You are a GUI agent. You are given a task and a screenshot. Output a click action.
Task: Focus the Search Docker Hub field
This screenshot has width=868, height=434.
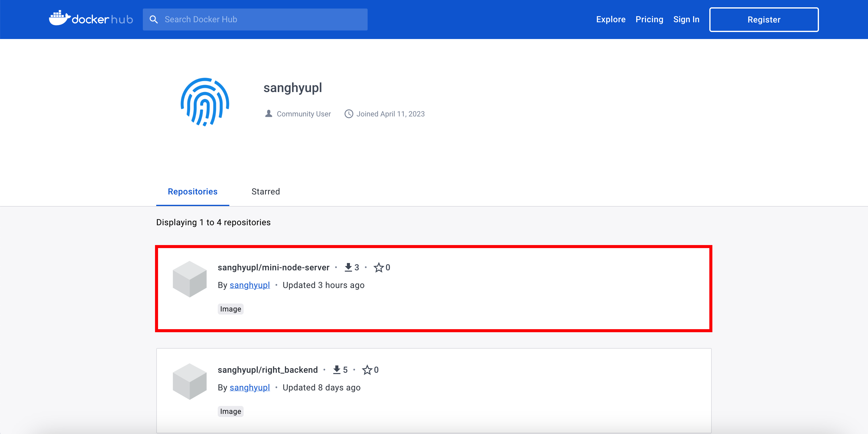(255, 20)
